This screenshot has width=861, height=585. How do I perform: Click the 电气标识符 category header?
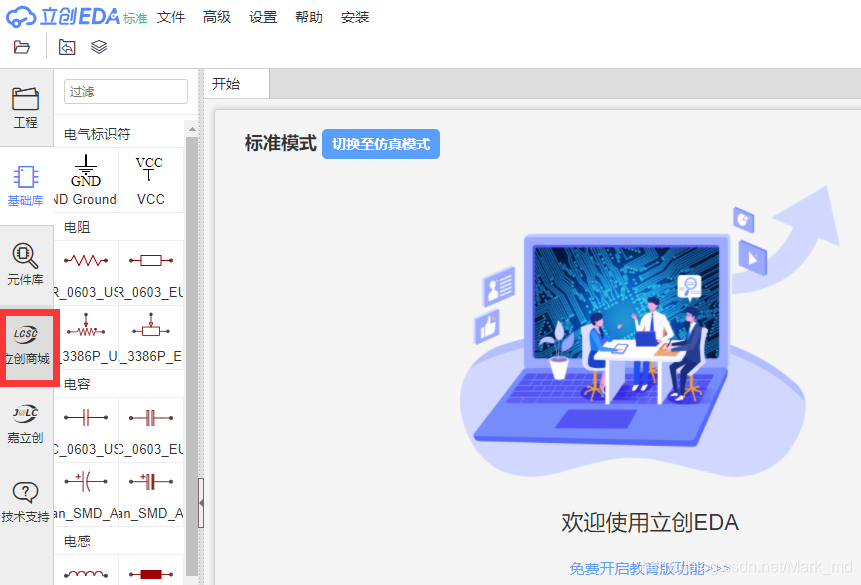[x=97, y=134]
